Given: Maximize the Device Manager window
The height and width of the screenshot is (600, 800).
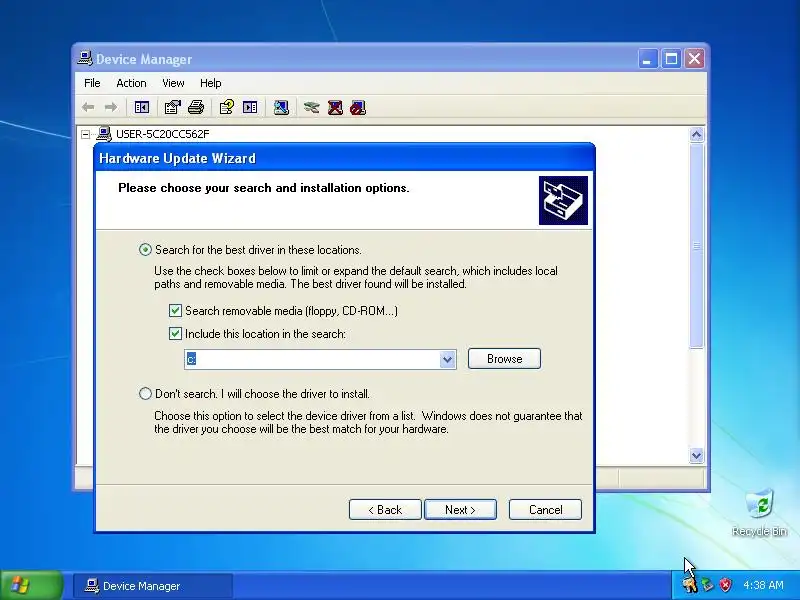Looking at the screenshot, I should (671, 59).
